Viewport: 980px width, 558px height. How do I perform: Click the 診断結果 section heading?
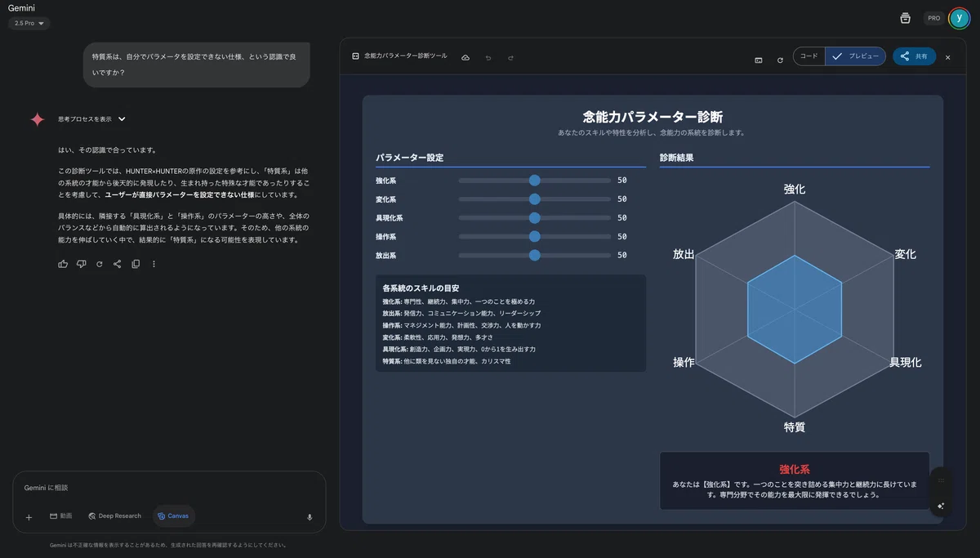tap(676, 158)
